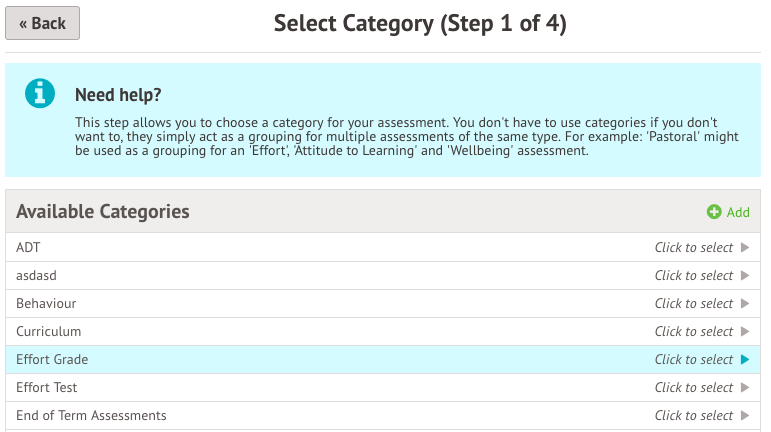Choose the asdasd category name
Screen dimensions: 771x432
pyautogui.click(x=39, y=275)
